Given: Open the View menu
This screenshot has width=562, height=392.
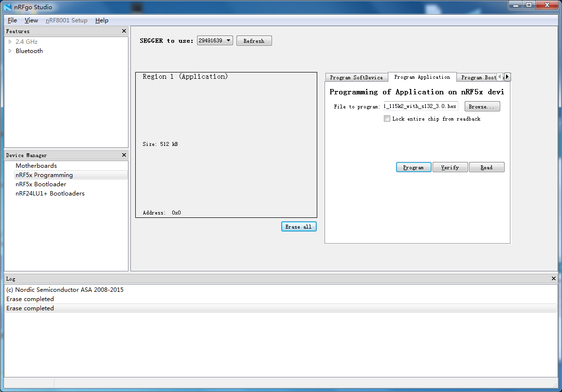Looking at the screenshot, I should 31,20.
